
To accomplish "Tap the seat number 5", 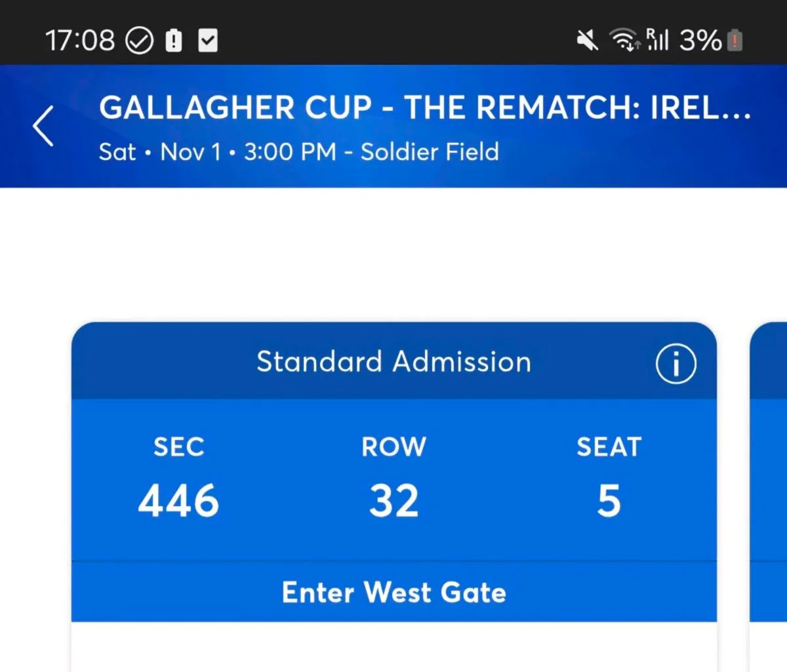I will [609, 501].
